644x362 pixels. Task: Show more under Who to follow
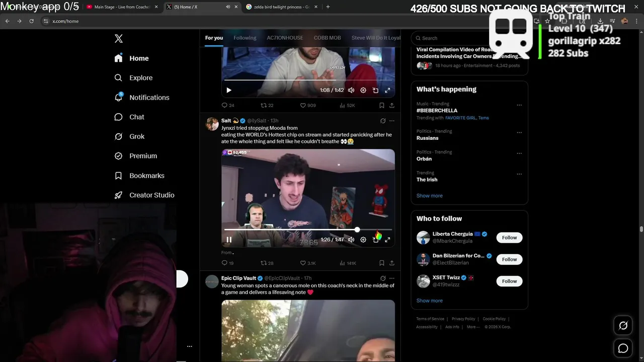(430, 301)
